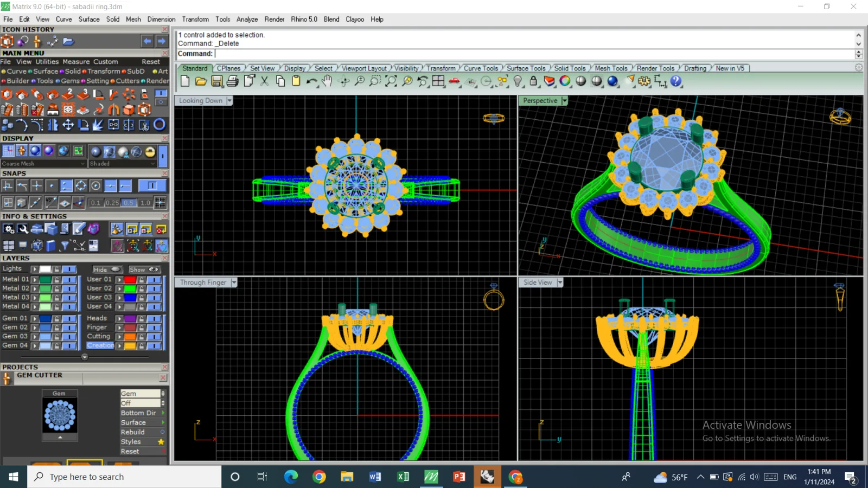
Task: Toggle visibility switch of User 03 layer
Action: point(154,298)
